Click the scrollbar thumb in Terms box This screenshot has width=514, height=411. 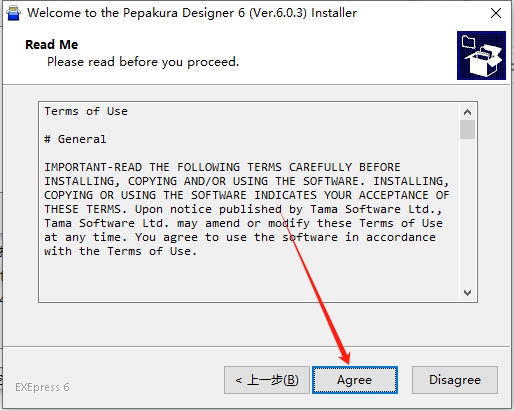click(x=467, y=129)
